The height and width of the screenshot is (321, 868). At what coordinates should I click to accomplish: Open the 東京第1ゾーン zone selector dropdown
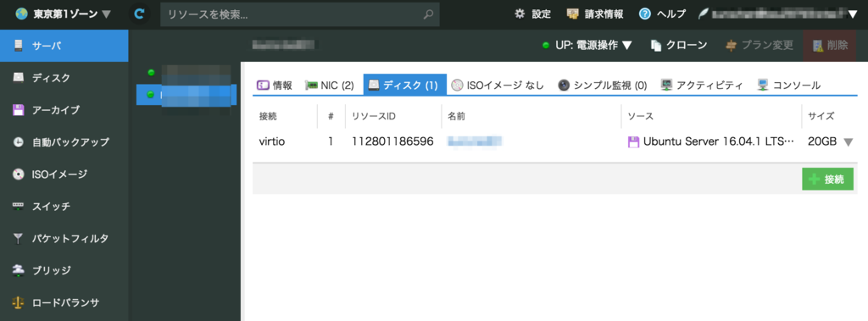point(63,14)
